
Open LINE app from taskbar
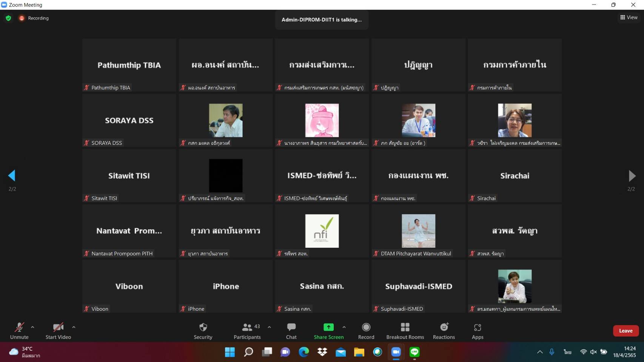pos(414,352)
